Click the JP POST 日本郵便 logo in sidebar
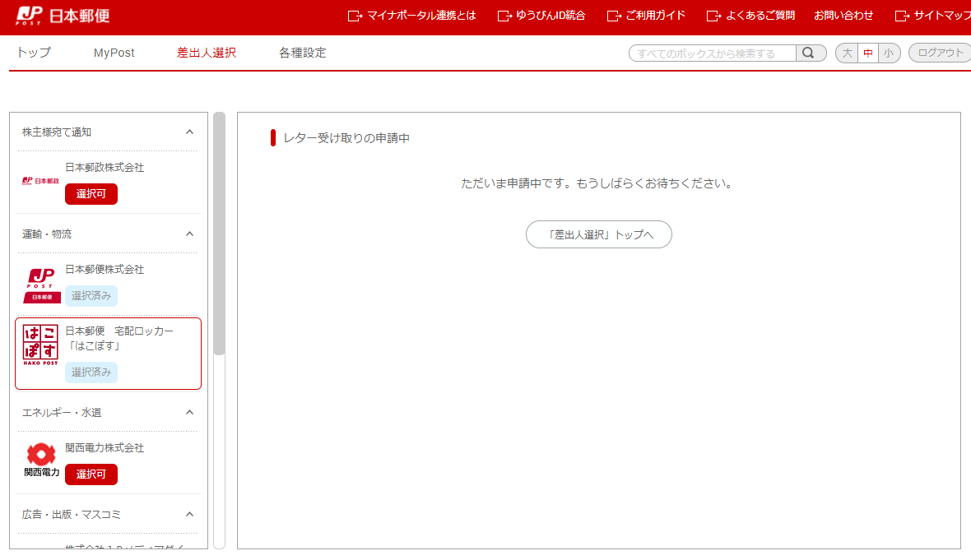Viewport: 971px width, 560px height. pyautogui.click(x=42, y=286)
